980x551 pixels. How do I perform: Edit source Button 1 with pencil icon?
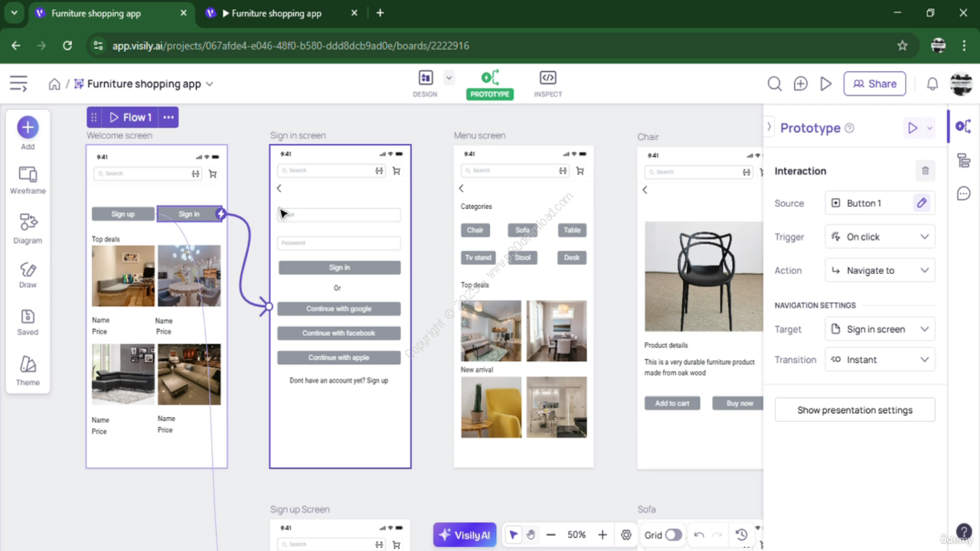point(922,204)
